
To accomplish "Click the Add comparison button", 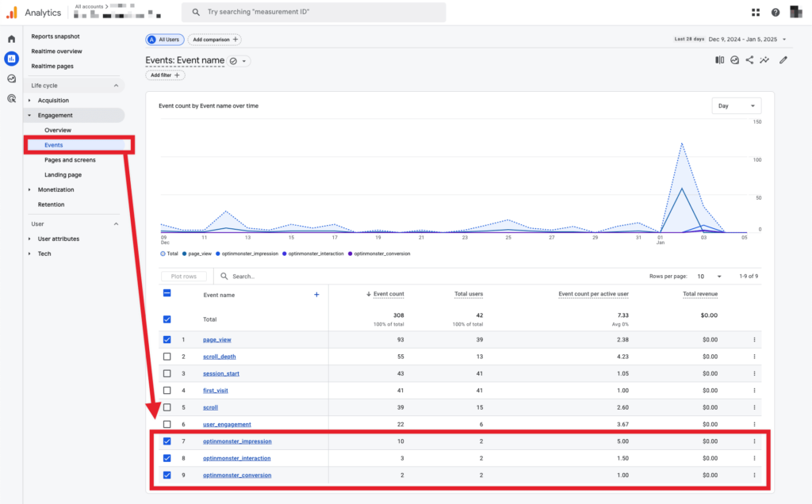I will [214, 40].
